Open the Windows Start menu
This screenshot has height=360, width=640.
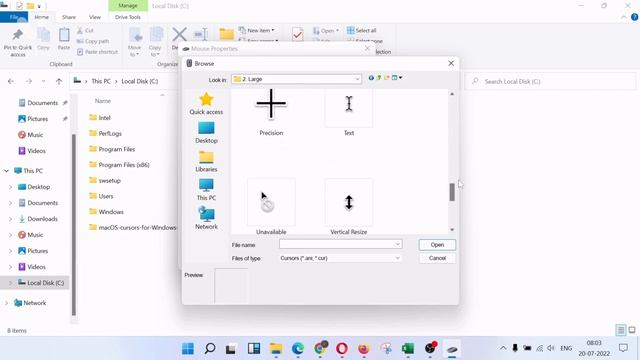(188, 349)
